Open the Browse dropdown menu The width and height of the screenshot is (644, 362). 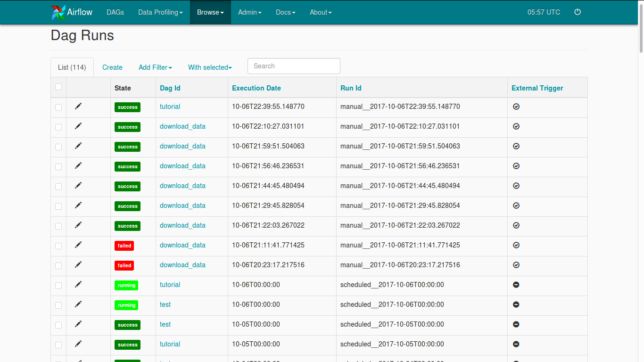pos(210,12)
